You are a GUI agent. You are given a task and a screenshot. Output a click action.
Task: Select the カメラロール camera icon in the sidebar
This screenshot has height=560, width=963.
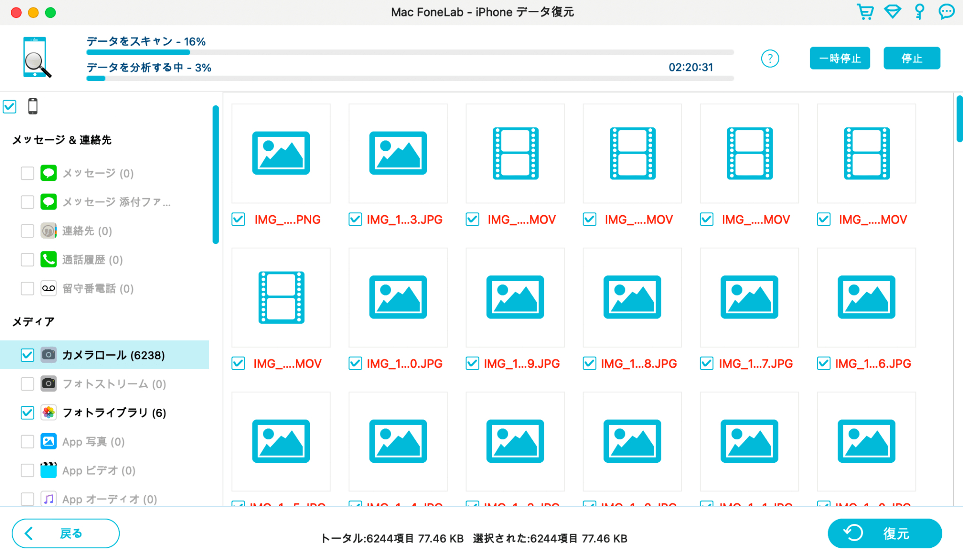(48, 355)
